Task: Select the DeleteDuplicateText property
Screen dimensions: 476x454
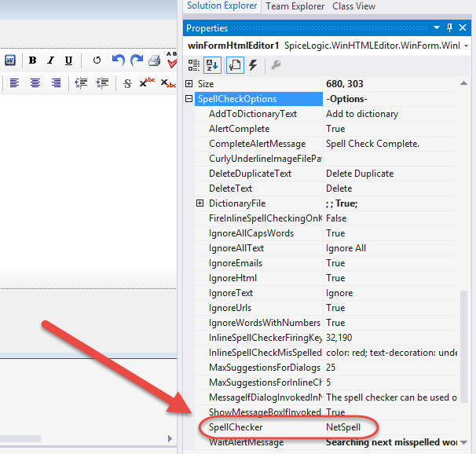Action: click(250, 174)
